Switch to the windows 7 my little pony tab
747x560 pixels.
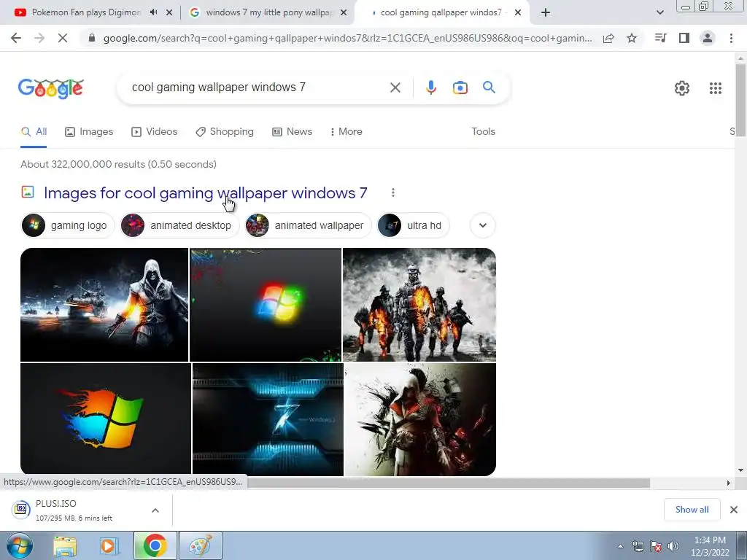[269, 12]
